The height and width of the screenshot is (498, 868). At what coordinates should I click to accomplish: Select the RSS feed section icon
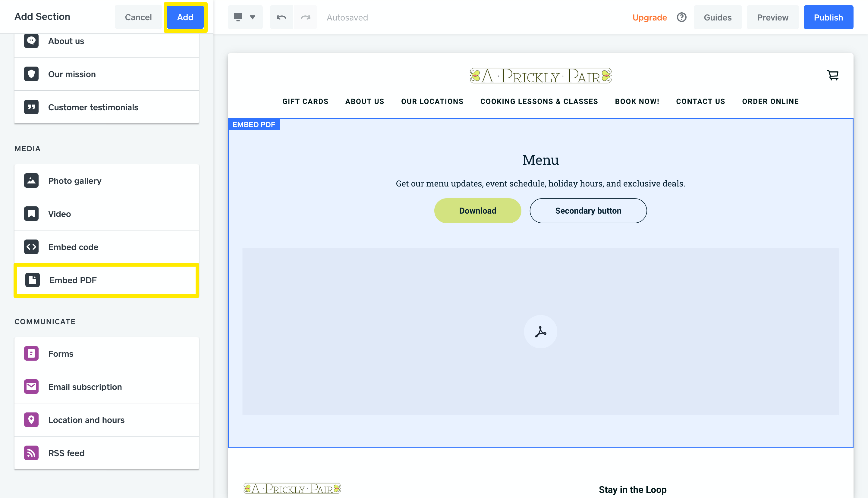[31, 453]
